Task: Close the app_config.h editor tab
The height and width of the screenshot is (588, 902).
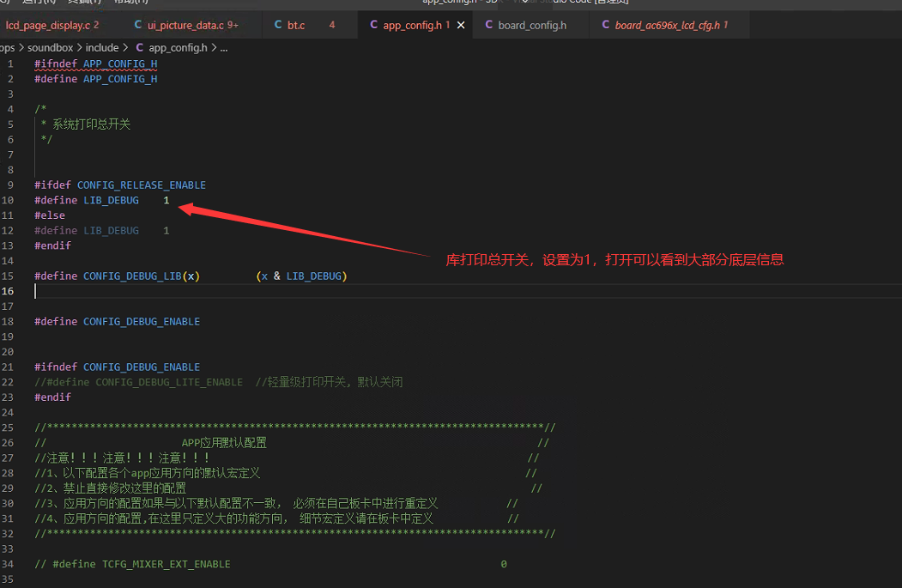Action: click(x=461, y=25)
